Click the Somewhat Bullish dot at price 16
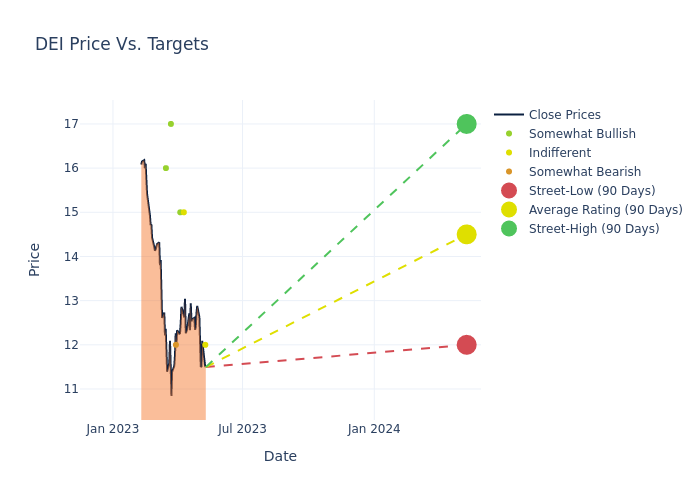The width and height of the screenshot is (700, 500). pos(166,168)
